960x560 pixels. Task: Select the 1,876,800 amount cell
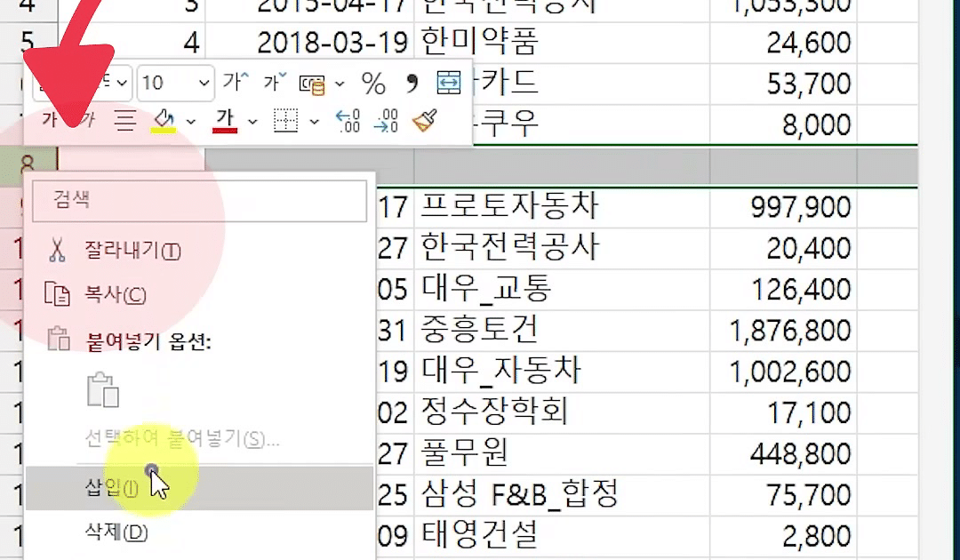tap(783, 330)
